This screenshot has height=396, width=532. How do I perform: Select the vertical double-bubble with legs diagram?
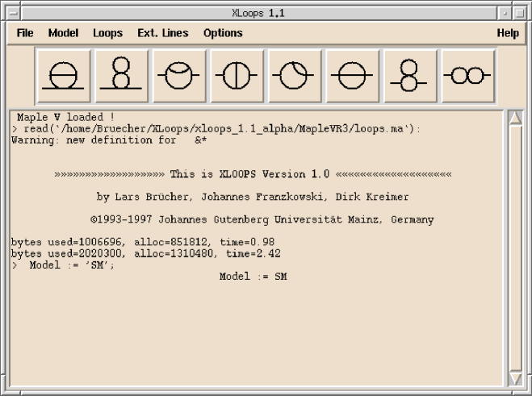pyautogui.click(x=409, y=76)
